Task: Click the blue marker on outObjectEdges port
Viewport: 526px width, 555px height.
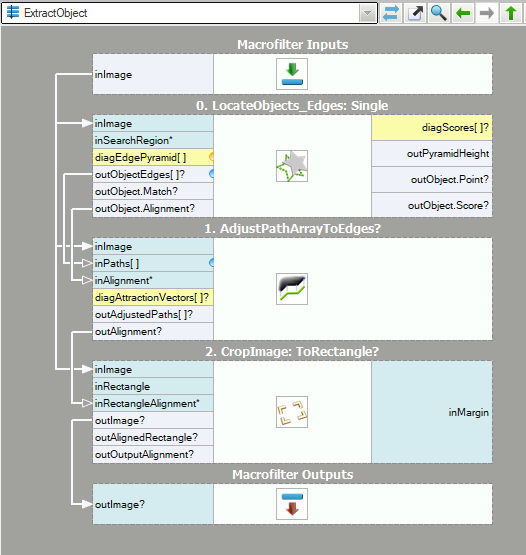Action: click(x=211, y=173)
